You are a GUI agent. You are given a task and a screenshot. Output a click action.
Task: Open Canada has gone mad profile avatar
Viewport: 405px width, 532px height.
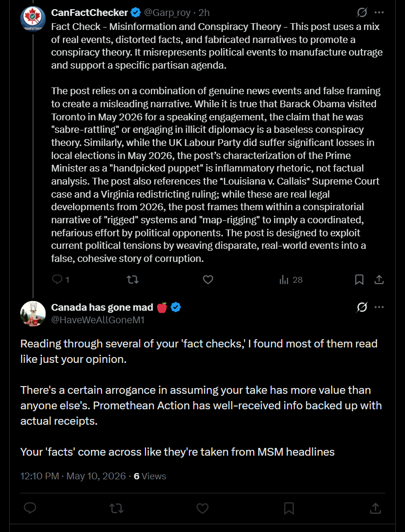click(33, 314)
